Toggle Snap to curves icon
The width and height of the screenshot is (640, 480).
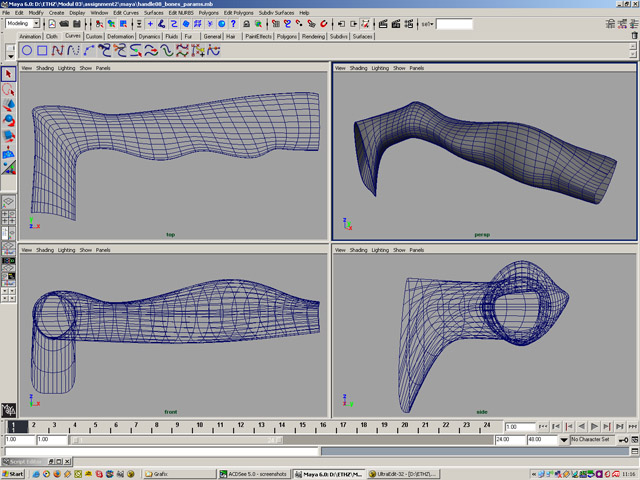288,24
